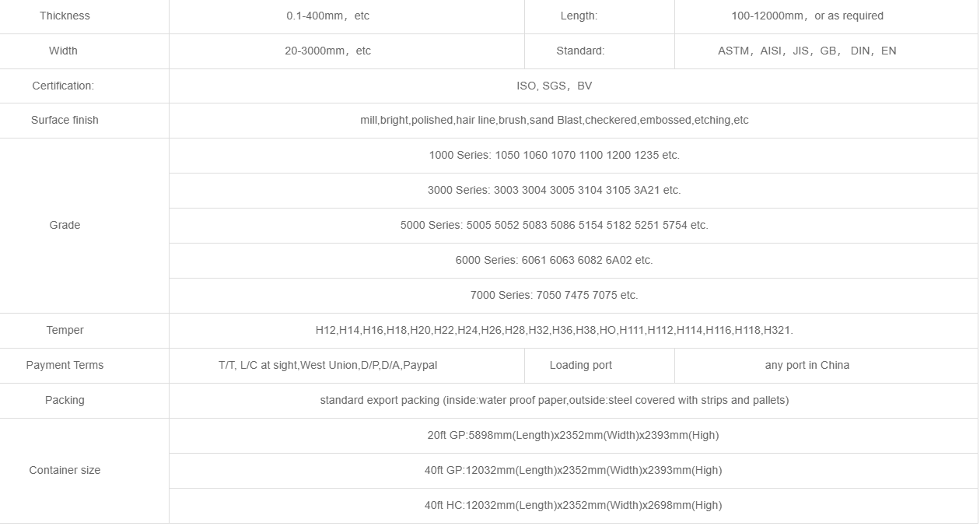Click the Length label cell
Screen dimensions: 980x526
tap(579, 16)
